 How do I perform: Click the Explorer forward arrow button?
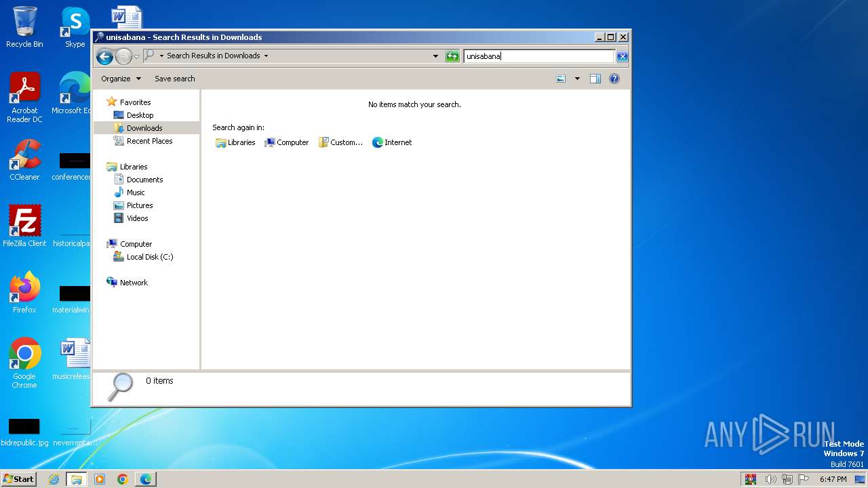(123, 56)
